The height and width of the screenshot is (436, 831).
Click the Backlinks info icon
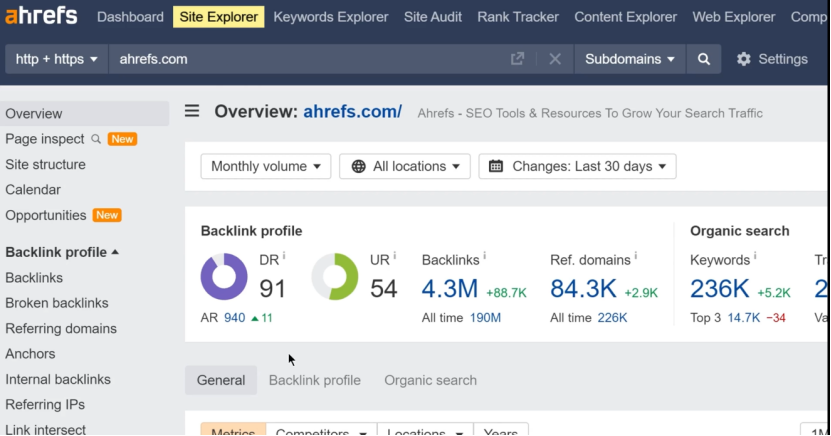(x=484, y=256)
